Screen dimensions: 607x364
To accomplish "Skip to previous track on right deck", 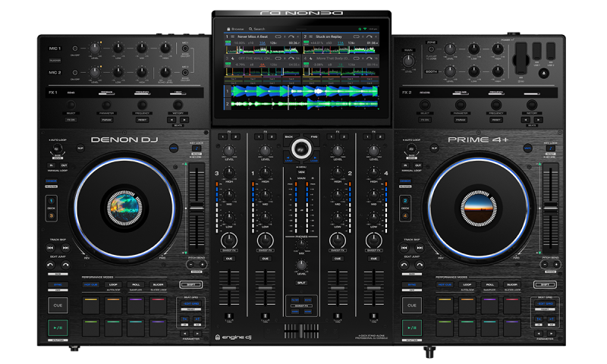I will click(404, 247).
